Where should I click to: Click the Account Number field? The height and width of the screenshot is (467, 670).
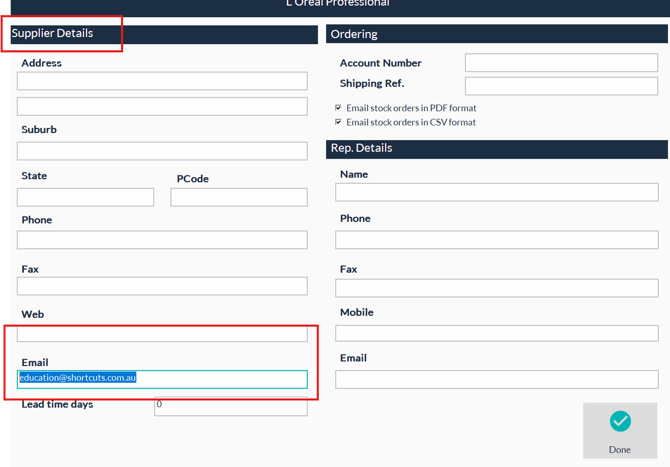coord(561,63)
